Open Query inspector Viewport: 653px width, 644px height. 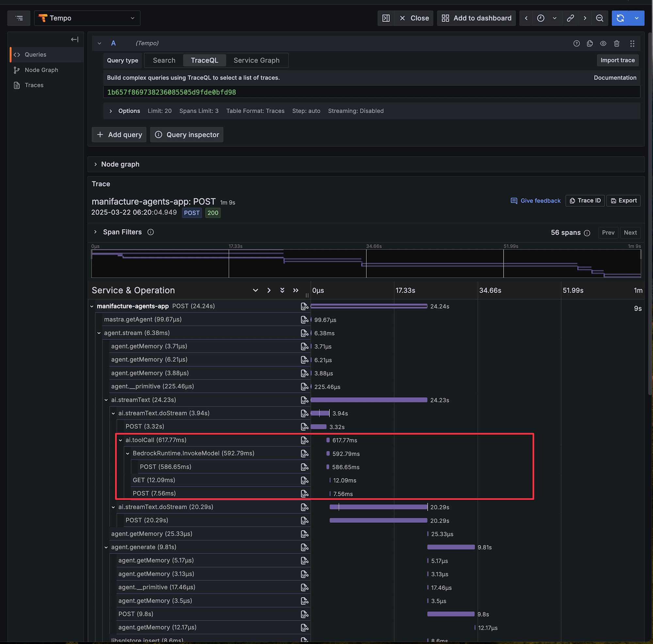point(186,135)
